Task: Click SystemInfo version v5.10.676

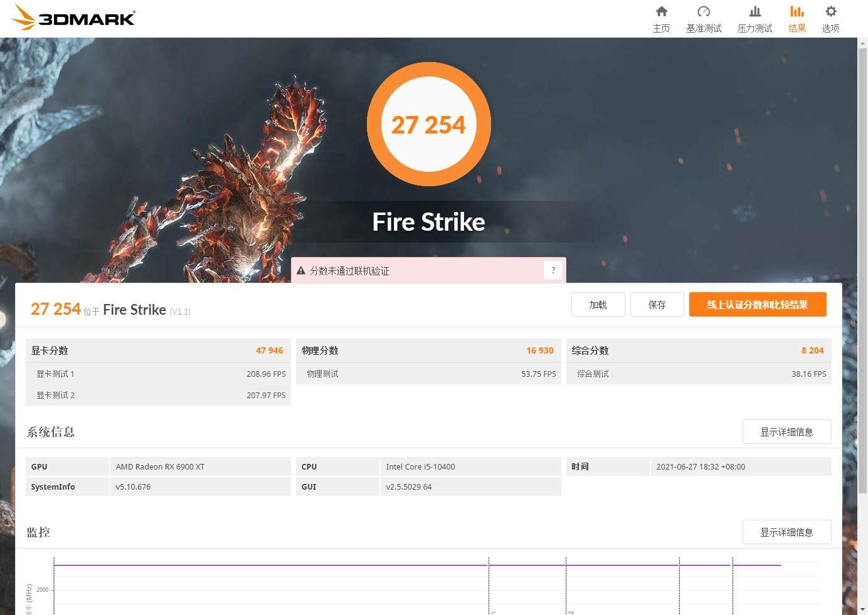Action: [133, 486]
